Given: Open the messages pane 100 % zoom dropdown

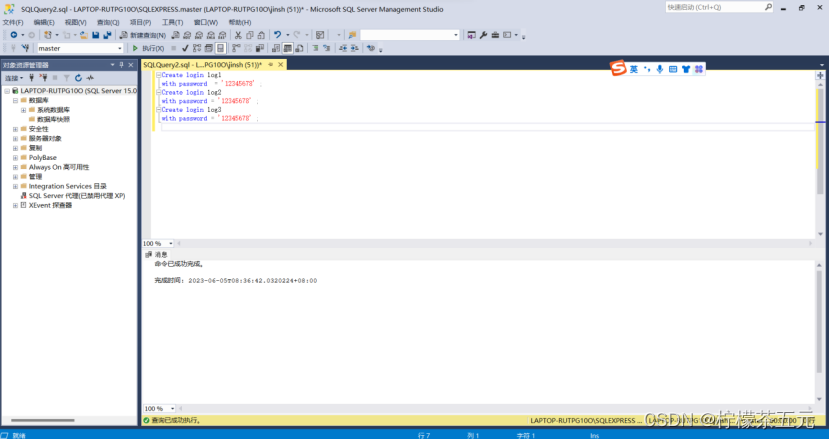Looking at the screenshot, I should click(x=172, y=409).
